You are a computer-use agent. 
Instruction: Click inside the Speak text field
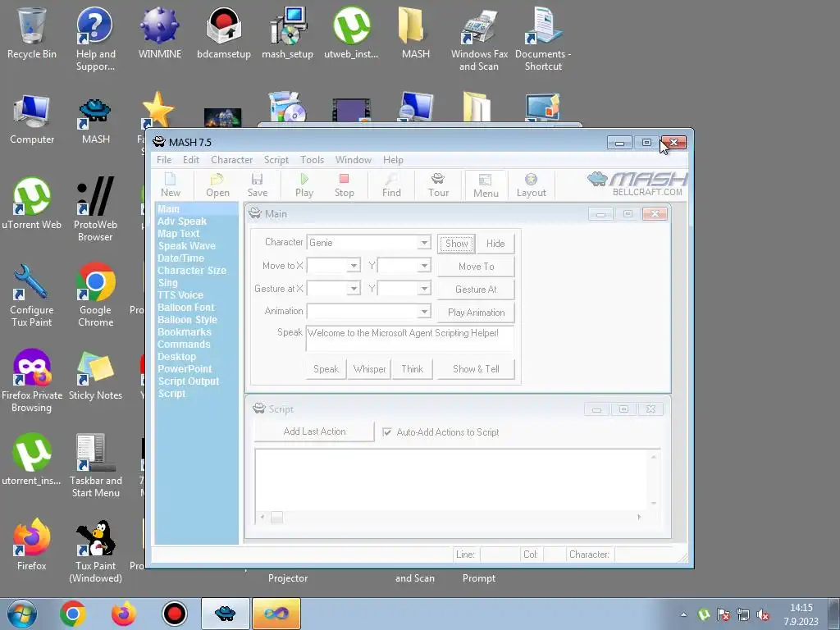click(x=410, y=339)
